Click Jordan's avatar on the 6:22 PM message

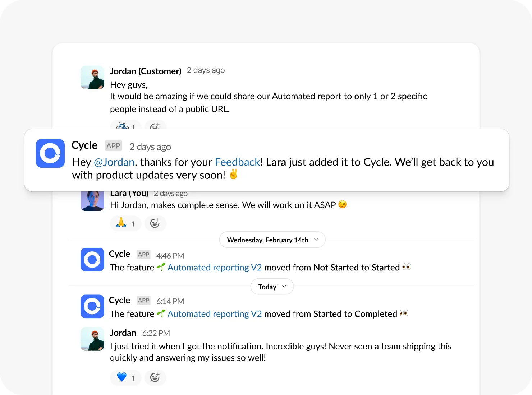92,339
